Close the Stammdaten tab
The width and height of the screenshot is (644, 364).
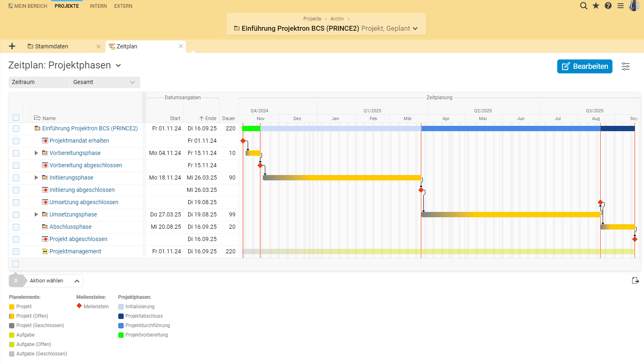click(98, 46)
